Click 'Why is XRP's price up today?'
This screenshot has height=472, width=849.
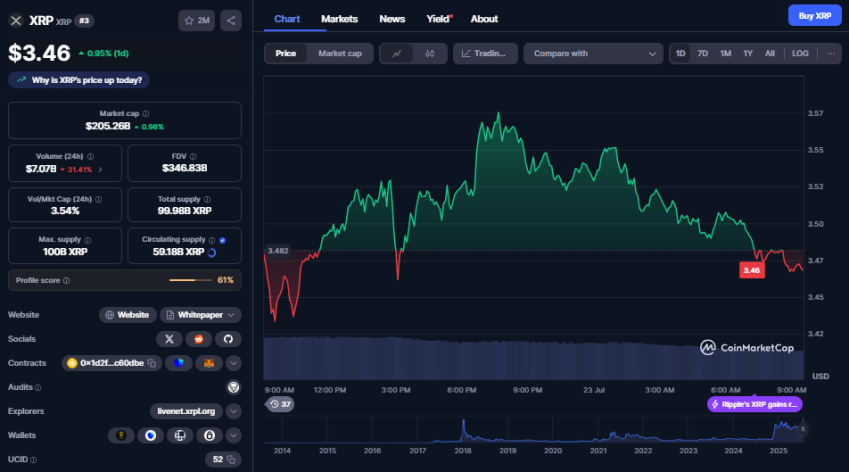point(79,79)
